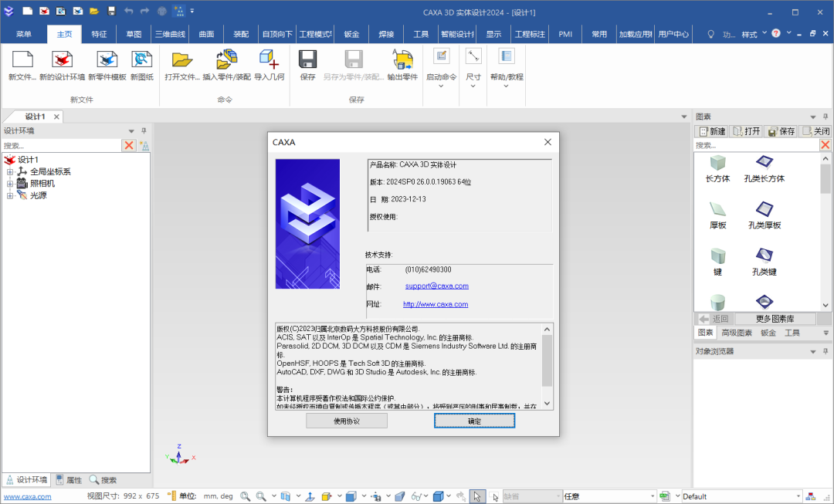Switch to the 高级图素 catalog tab
Viewport: 834px width, 504px height.
pos(737,333)
